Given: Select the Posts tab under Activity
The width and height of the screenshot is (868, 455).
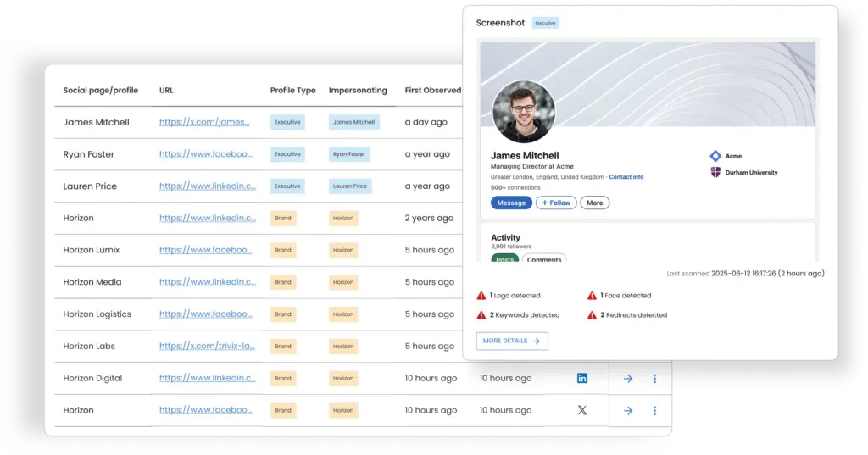Looking at the screenshot, I should (505, 259).
